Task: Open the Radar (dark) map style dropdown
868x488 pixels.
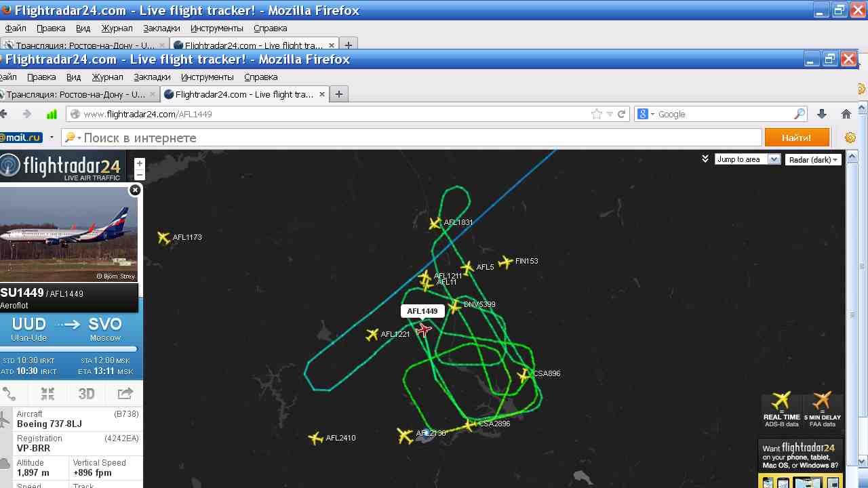Action: click(x=813, y=160)
